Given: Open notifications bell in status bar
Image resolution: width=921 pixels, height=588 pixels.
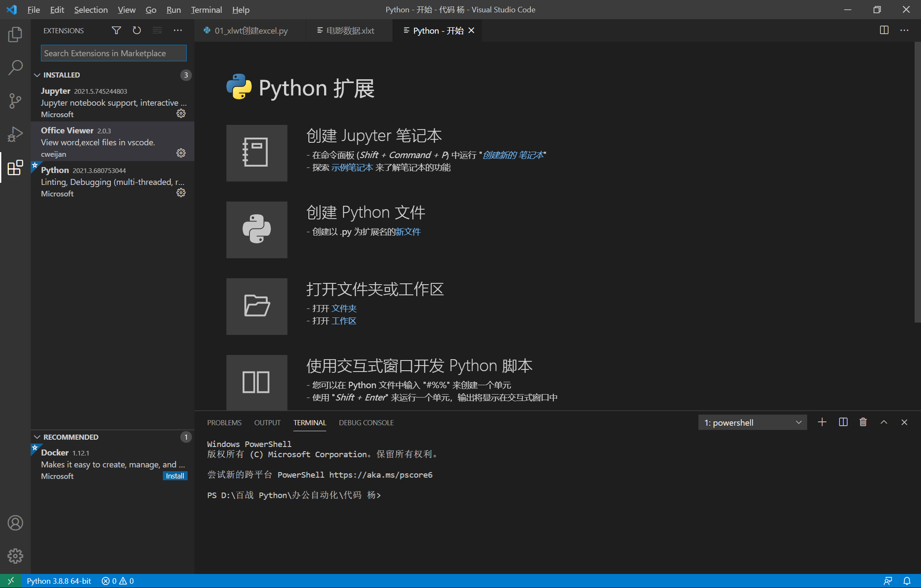Looking at the screenshot, I should tap(907, 581).
